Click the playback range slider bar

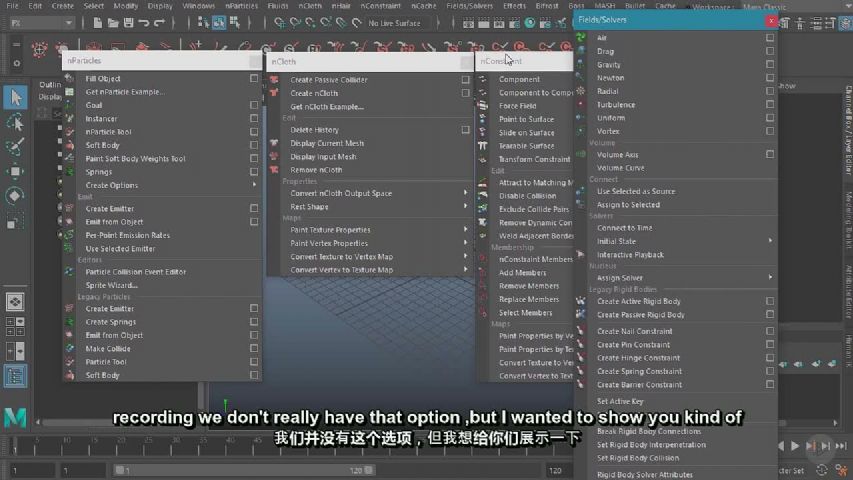tap(245, 470)
